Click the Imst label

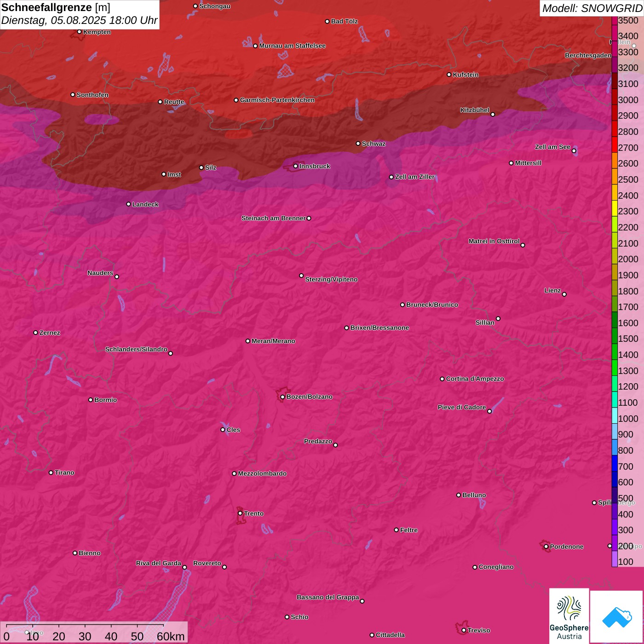pyautogui.click(x=174, y=174)
